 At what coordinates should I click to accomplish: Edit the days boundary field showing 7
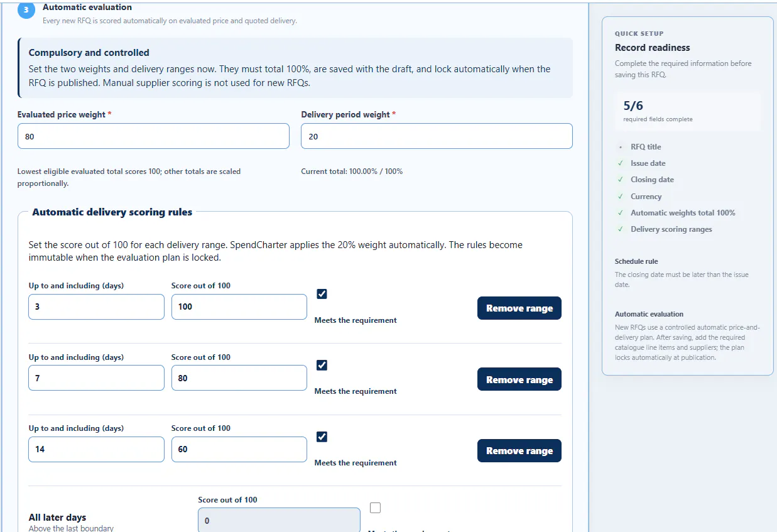(96, 378)
